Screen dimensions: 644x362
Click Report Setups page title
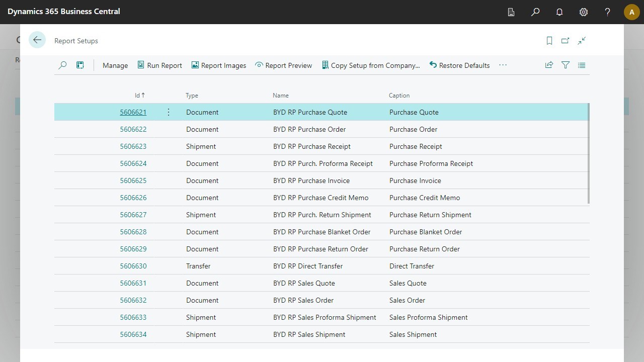(76, 41)
